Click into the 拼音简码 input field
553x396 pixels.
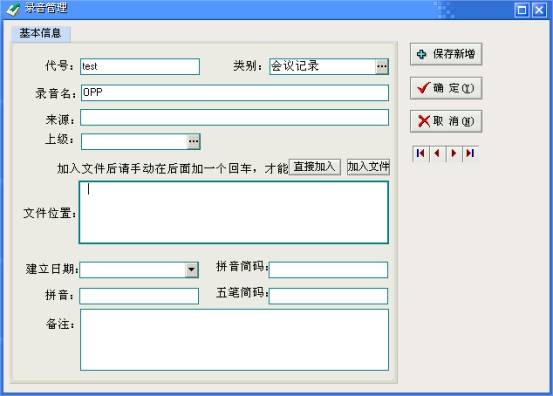pyautogui.click(x=328, y=270)
